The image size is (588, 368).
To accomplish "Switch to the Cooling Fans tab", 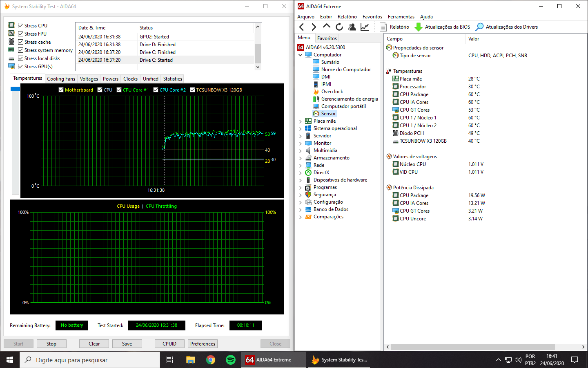I will [x=61, y=79].
